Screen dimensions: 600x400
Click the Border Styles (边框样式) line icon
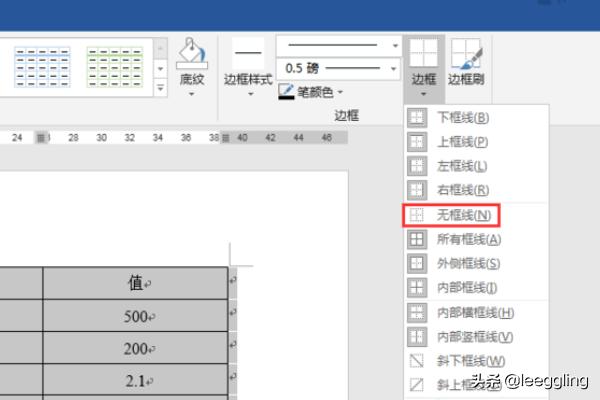click(x=248, y=53)
